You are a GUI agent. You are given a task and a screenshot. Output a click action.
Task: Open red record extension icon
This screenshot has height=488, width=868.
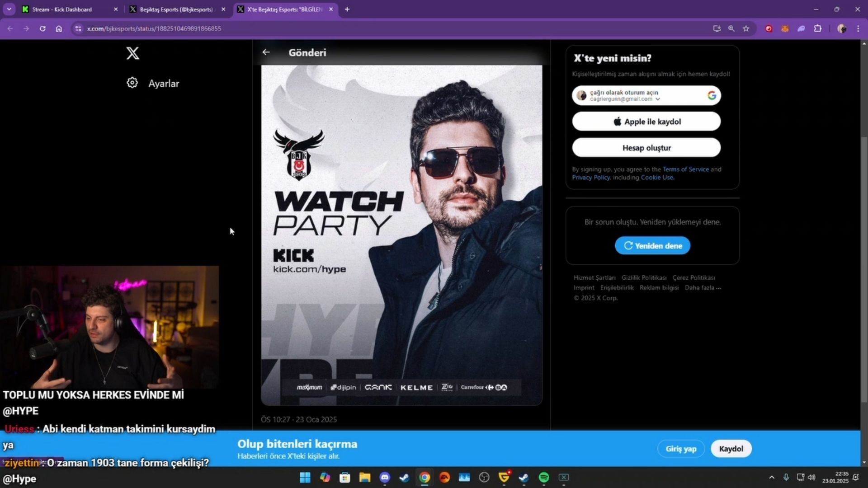coord(769,28)
